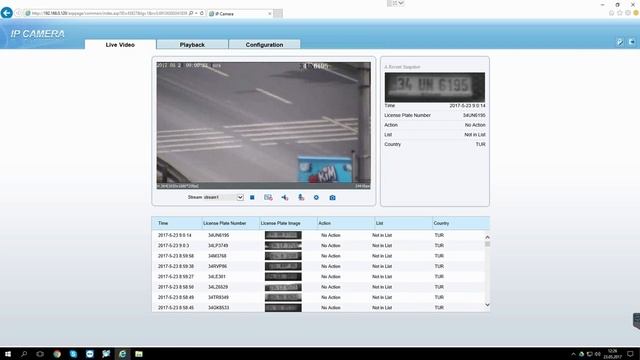Click the Action column header
The image size is (640, 360).
click(345, 223)
